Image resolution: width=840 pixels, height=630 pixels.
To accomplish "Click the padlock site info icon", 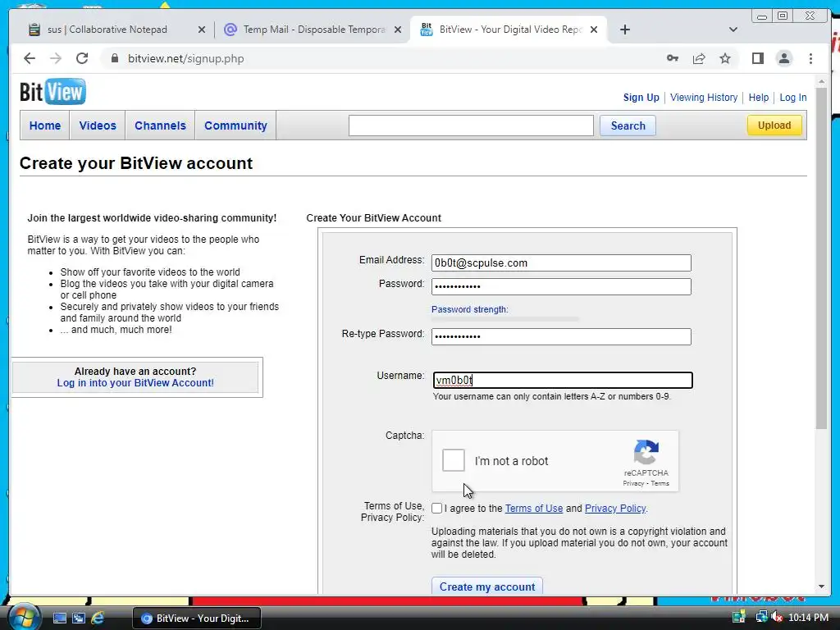I will pos(115,58).
